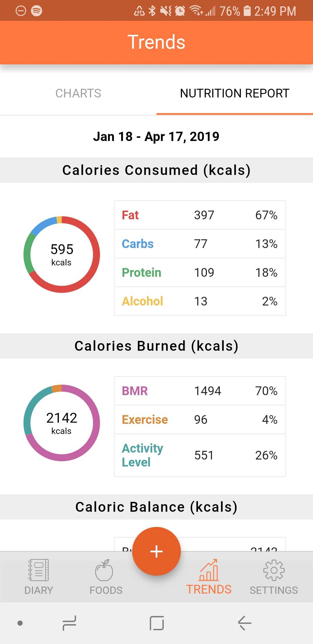The image size is (313, 644).
Task: Tap the orange plus add button
Action: (x=156, y=551)
